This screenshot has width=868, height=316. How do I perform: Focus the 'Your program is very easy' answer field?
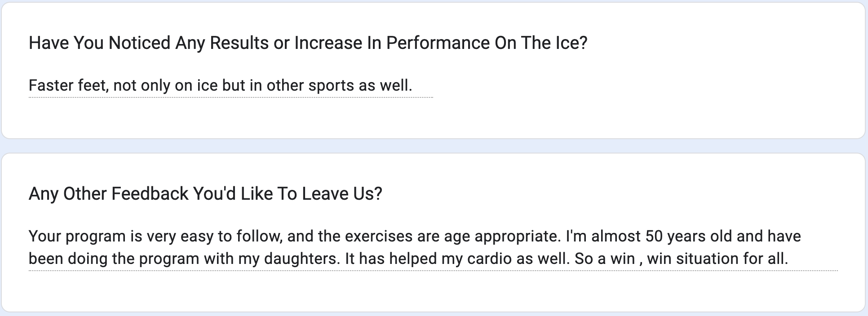tap(433, 247)
